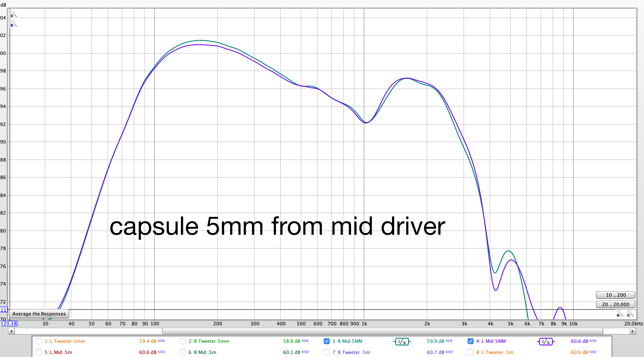Viewport: 644px width, 357px height.
Task: Click the 20.38 frequency axis start field
Action: [x=10, y=323]
